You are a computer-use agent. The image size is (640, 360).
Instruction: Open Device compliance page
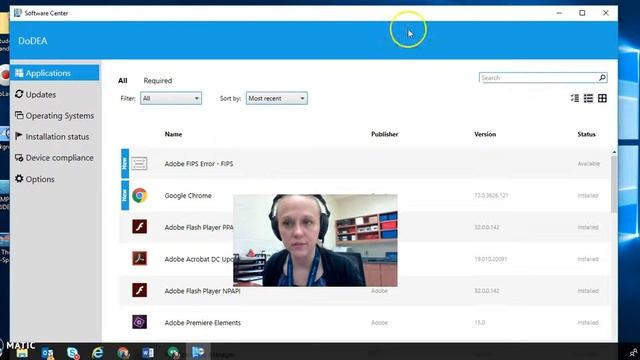55,158
